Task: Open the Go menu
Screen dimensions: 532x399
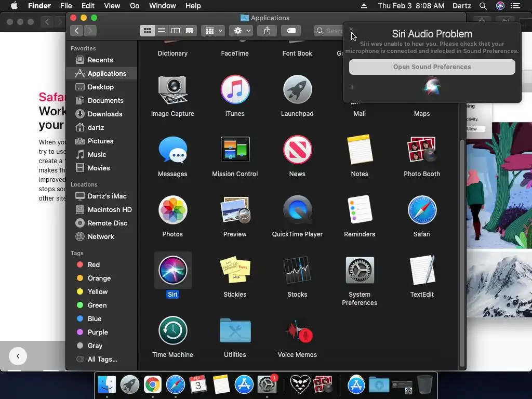Action: pyautogui.click(x=135, y=6)
